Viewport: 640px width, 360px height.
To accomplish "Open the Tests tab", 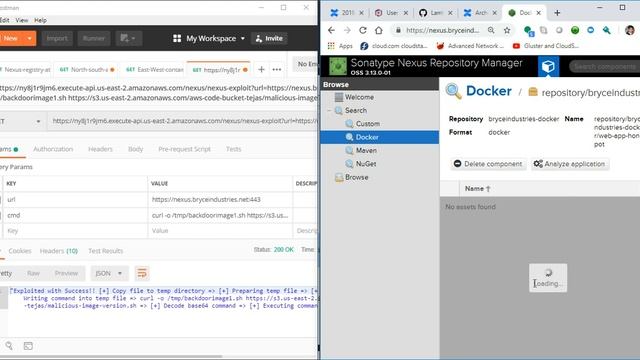I will pos(233,149).
